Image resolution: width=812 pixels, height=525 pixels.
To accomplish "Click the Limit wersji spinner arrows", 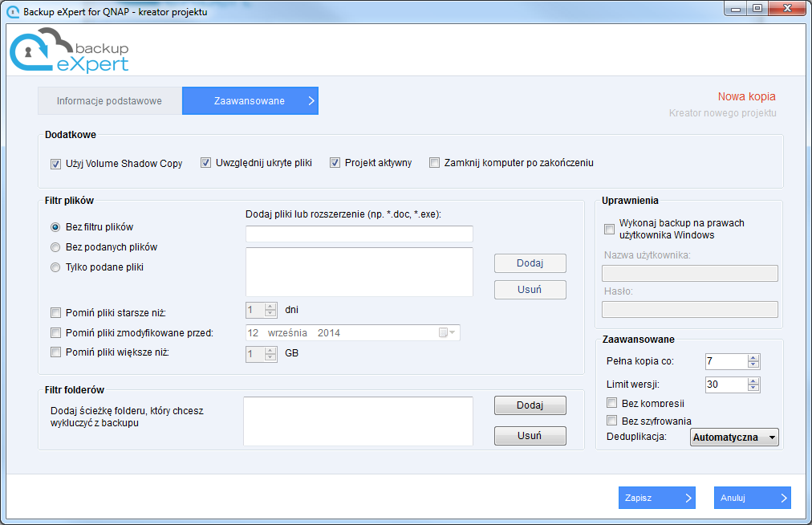I will click(x=753, y=385).
